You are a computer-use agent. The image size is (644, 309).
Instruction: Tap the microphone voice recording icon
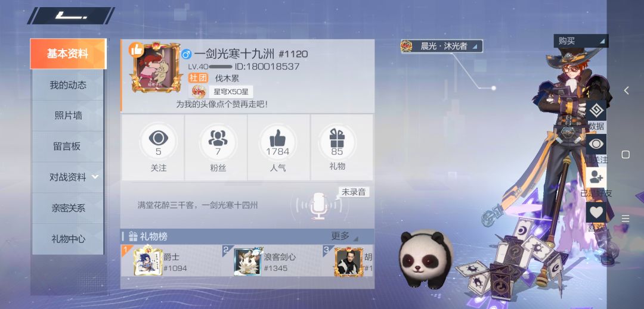[x=318, y=206]
